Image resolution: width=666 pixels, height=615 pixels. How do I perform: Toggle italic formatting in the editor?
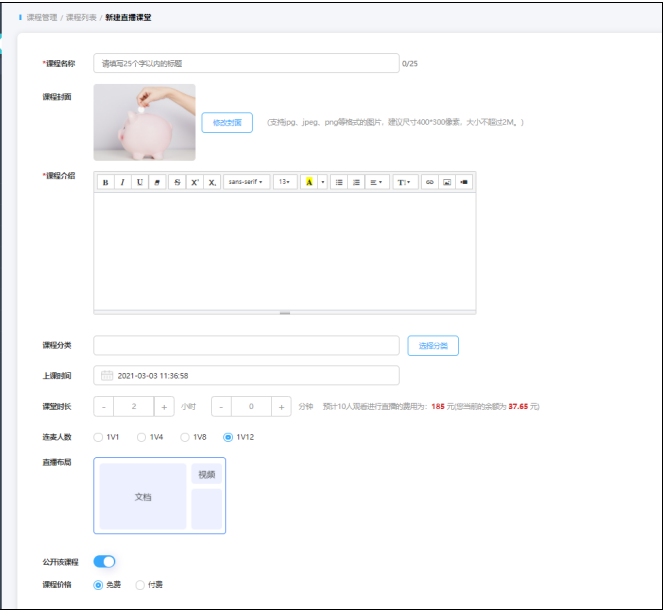(123, 182)
